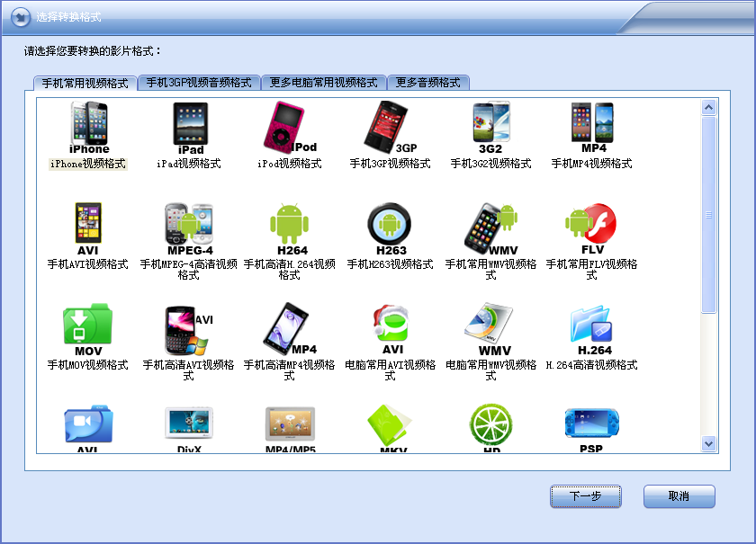Image resolution: width=756 pixels, height=544 pixels.
Task: Click the 手机高清AVI视频格式 label
Action: (188, 370)
